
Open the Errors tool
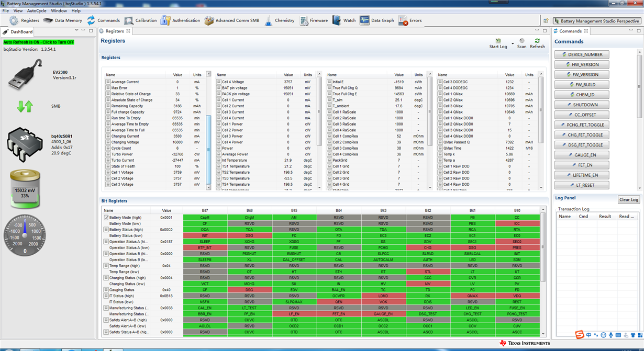pyautogui.click(x=410, y=20)
